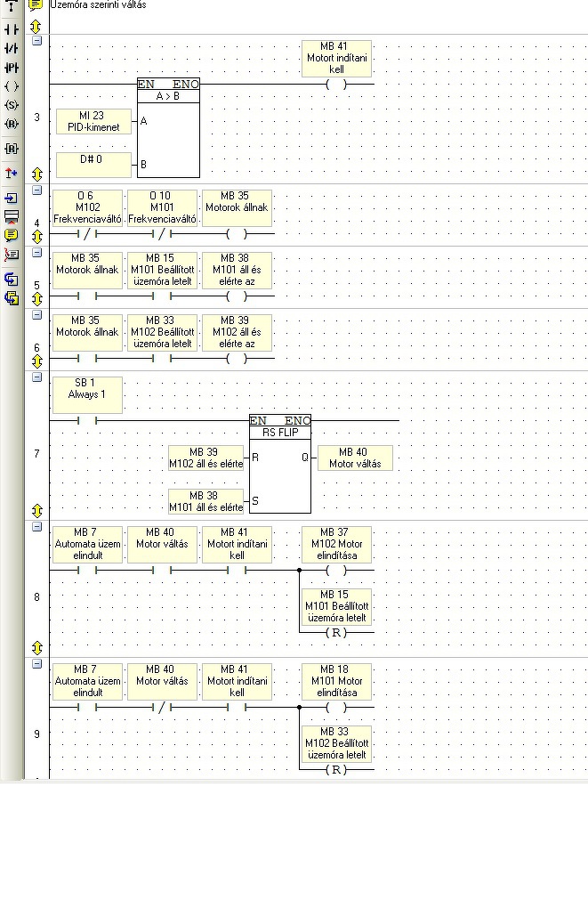This screenshot has height=916, width=588.
Task: Click the yellow resize arrow at rung 8 bottom
Action: click(36, 648)
